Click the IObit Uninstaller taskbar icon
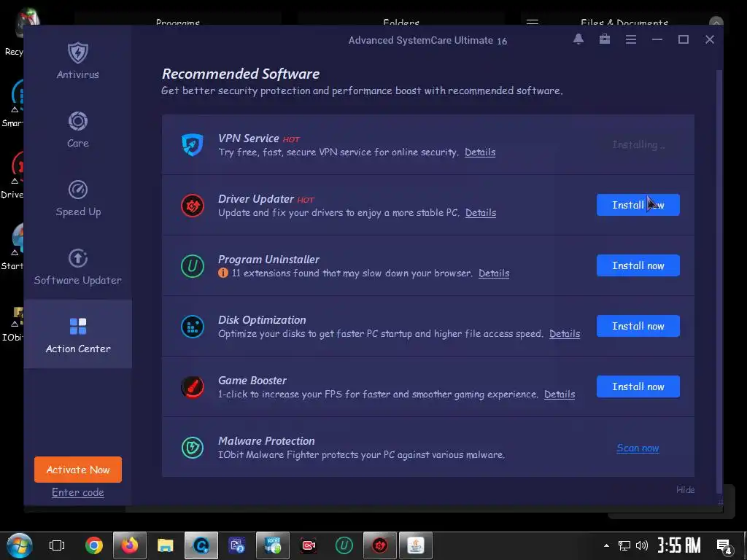 [x=344, y=545]
